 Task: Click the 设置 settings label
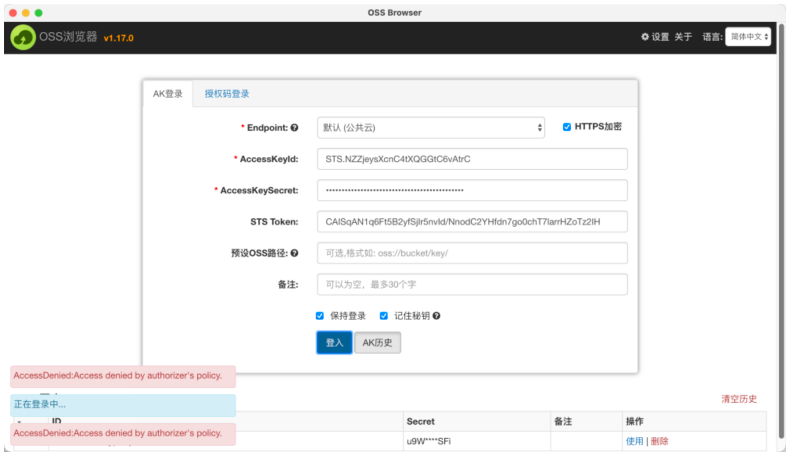pos(660,37)
